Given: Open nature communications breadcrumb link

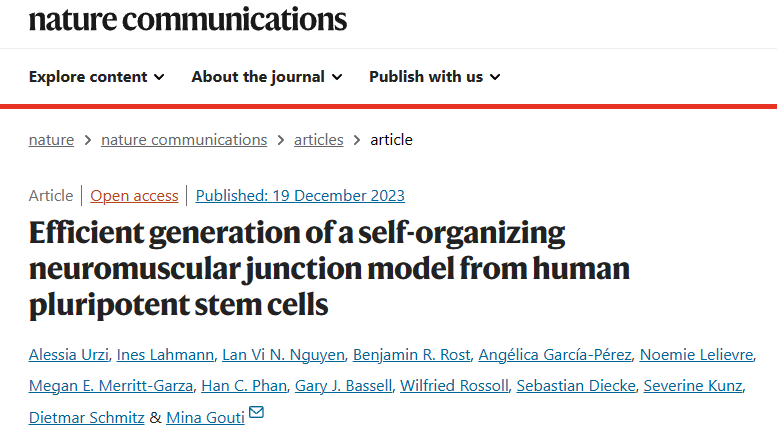Looking at the screenshot, I should pyautogui.click(x=184, y=140).
